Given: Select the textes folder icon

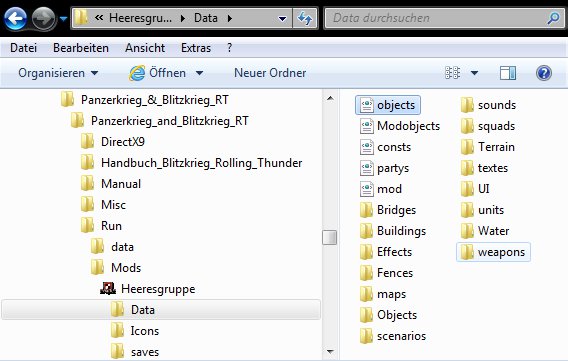Looking at the screenshot, I should pos(467,168).
